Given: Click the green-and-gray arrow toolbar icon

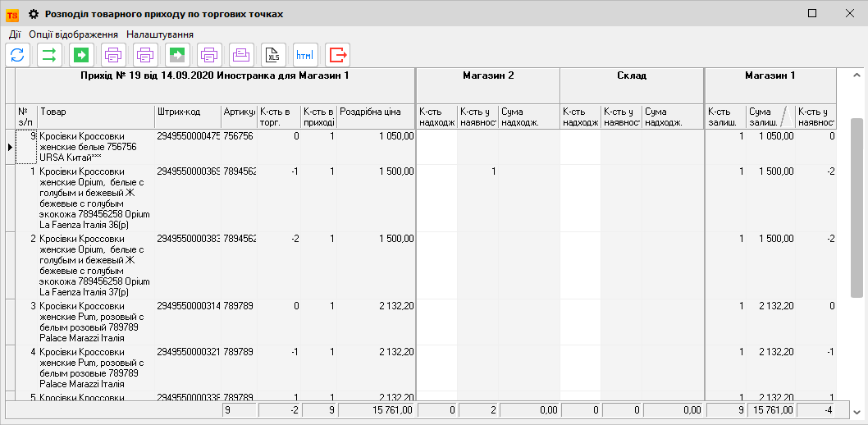Looking at the screenshot, I should click(177, 55).
